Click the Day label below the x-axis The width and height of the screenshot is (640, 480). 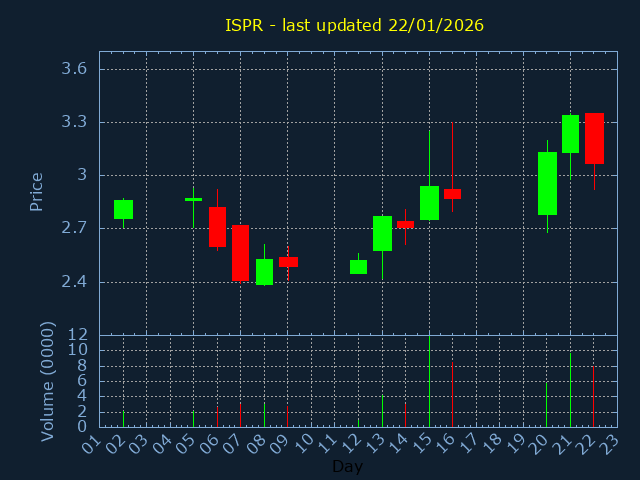click(347, 466)
